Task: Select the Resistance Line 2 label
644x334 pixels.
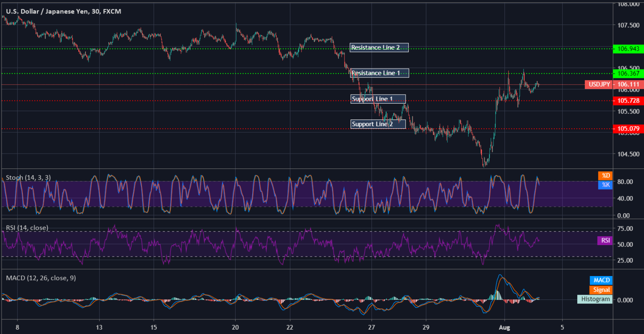Action: 379,48
